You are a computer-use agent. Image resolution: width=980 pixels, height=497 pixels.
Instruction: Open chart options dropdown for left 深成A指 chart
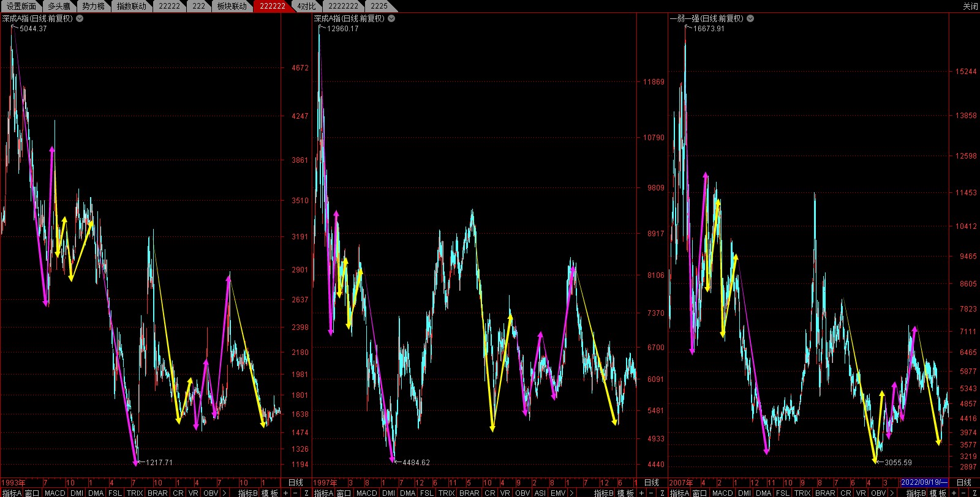click(80, 18)
